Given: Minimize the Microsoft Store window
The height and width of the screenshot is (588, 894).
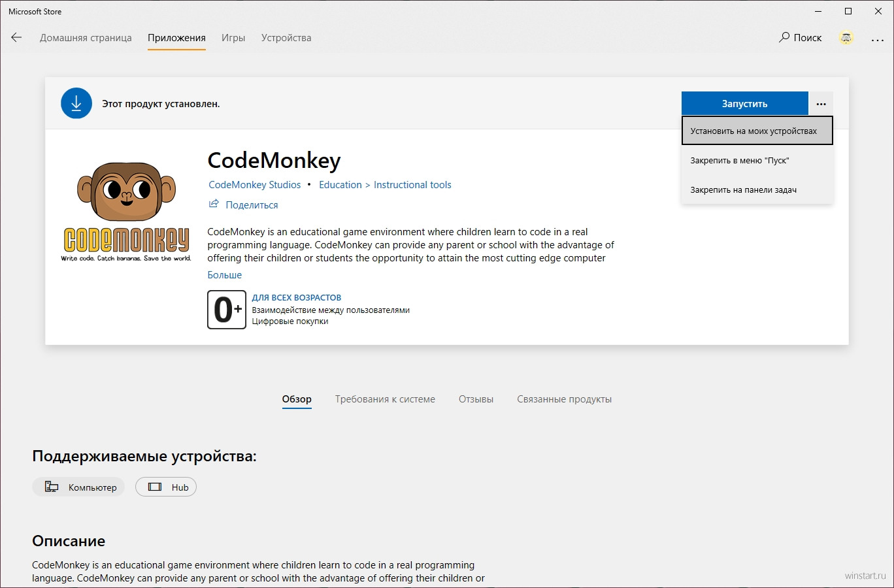Looking at the screenshot, I should coord(818,11).
